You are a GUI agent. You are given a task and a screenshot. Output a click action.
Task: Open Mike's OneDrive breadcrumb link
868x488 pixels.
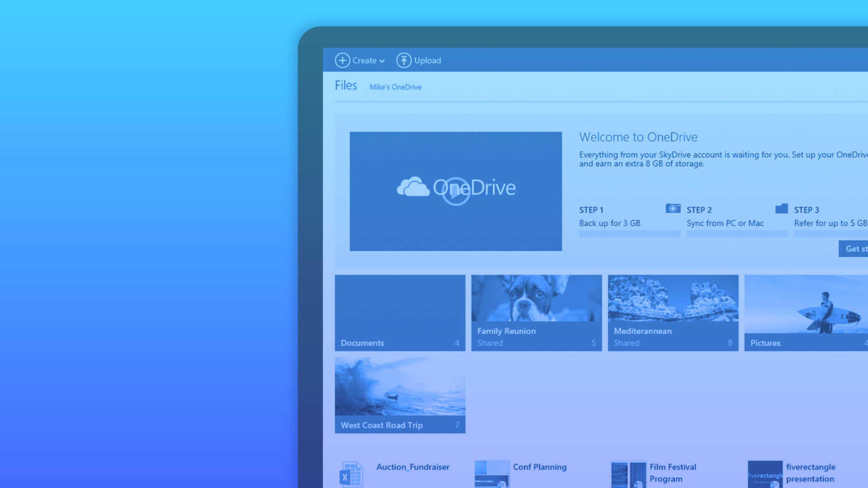coord(395,87)
